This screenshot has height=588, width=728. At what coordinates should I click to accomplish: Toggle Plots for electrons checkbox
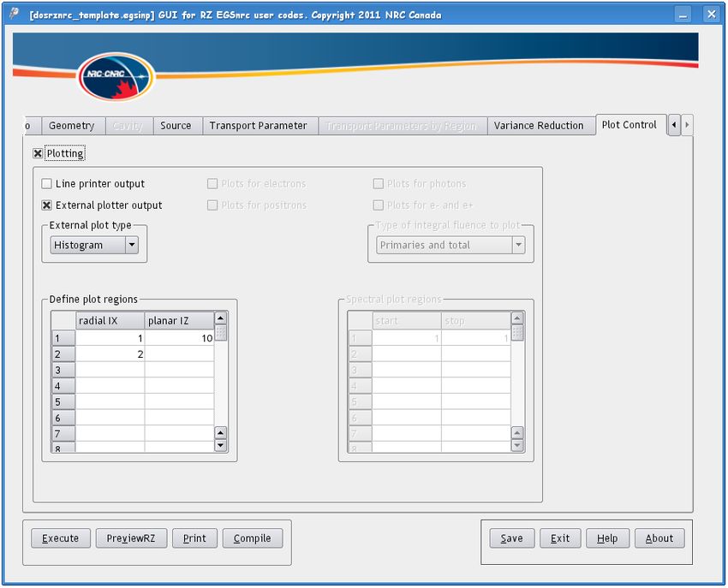pos(212,184)
